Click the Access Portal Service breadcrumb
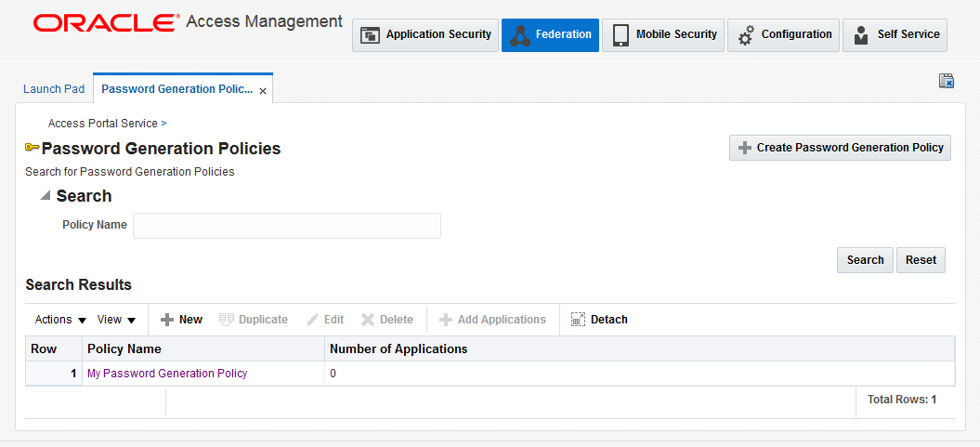This screenshot has height=447, width=980. coord(102,124)
